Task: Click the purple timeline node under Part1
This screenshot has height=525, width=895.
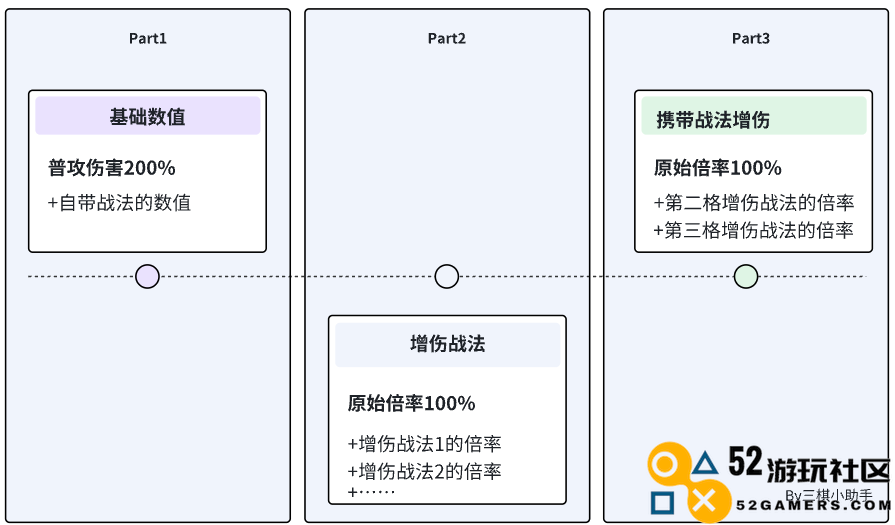Action: point(147,277)
